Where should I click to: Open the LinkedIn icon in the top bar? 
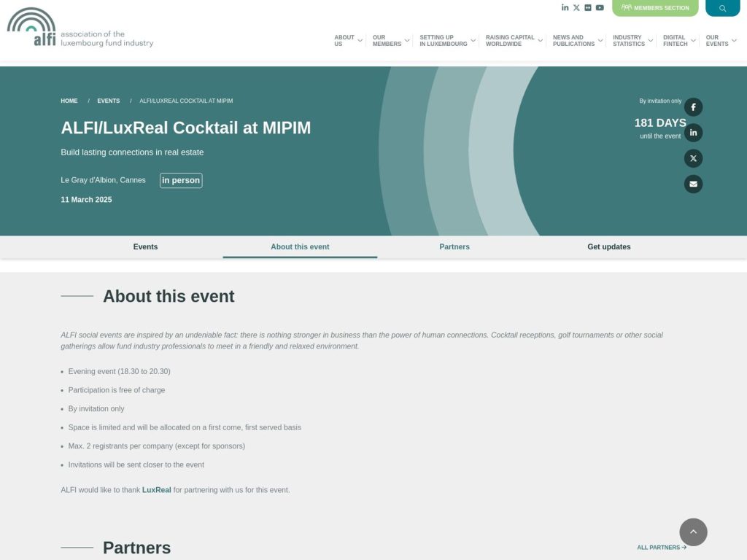[x=565, y=7]
